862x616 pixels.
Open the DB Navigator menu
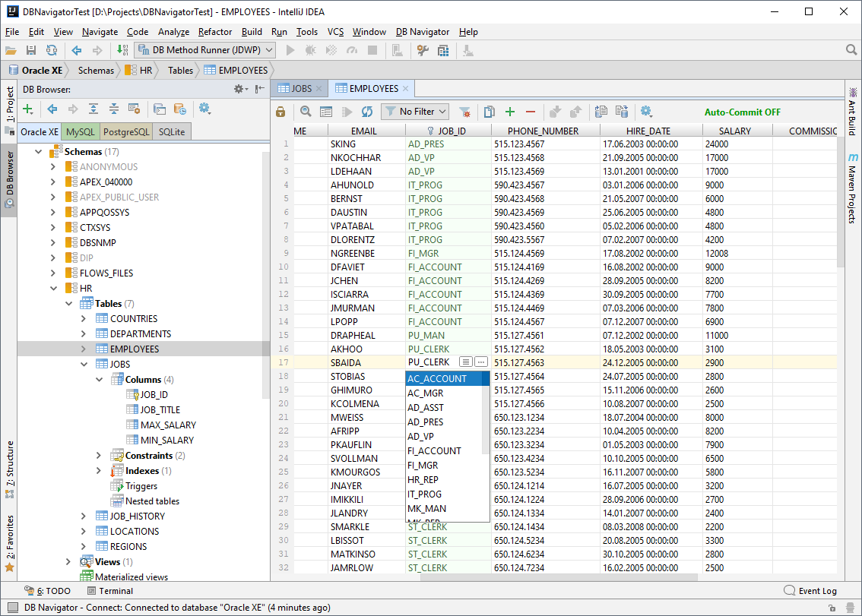[x=422, y=32]
